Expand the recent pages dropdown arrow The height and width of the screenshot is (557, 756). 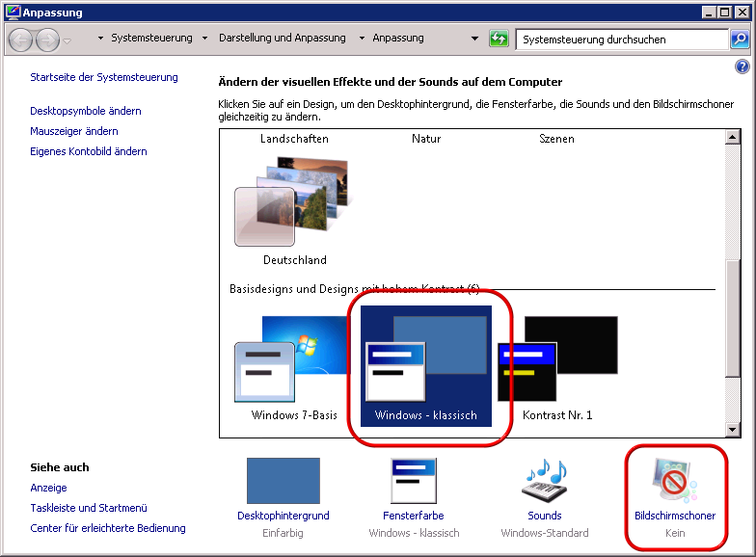point(67,40)
